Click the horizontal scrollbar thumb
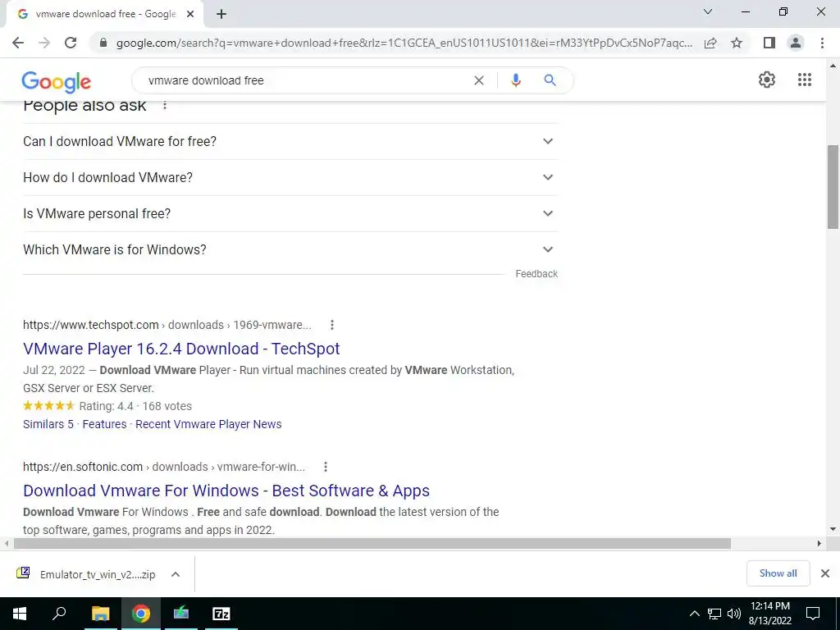The height and width of the screenshot is (630, 840). point(372,544)
